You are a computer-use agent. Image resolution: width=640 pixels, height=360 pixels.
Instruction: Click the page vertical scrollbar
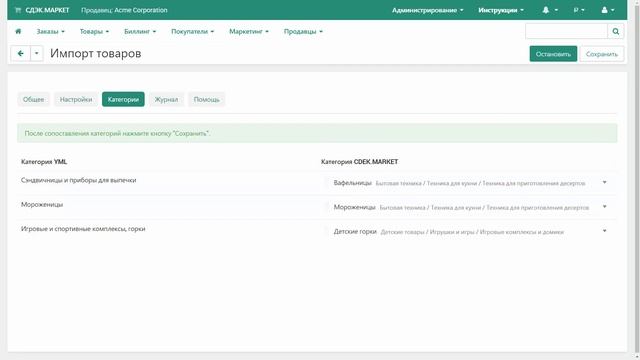(x=637, y=180)
